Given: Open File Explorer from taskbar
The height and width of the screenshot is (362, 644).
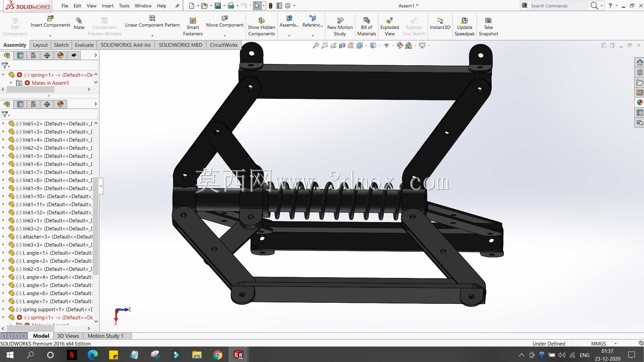Looking at the screenshot, I should point(197,355).
